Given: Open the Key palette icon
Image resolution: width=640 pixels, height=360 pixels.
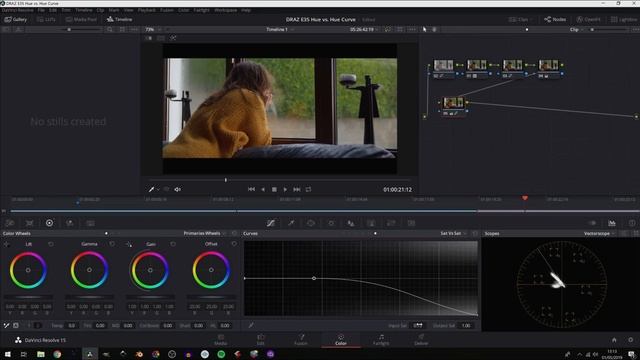Looking at the screenshot, I should 371,223.
